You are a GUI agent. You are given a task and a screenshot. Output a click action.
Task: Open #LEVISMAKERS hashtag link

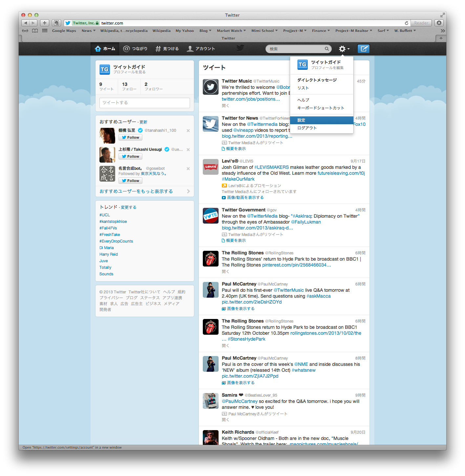[271, 167]
